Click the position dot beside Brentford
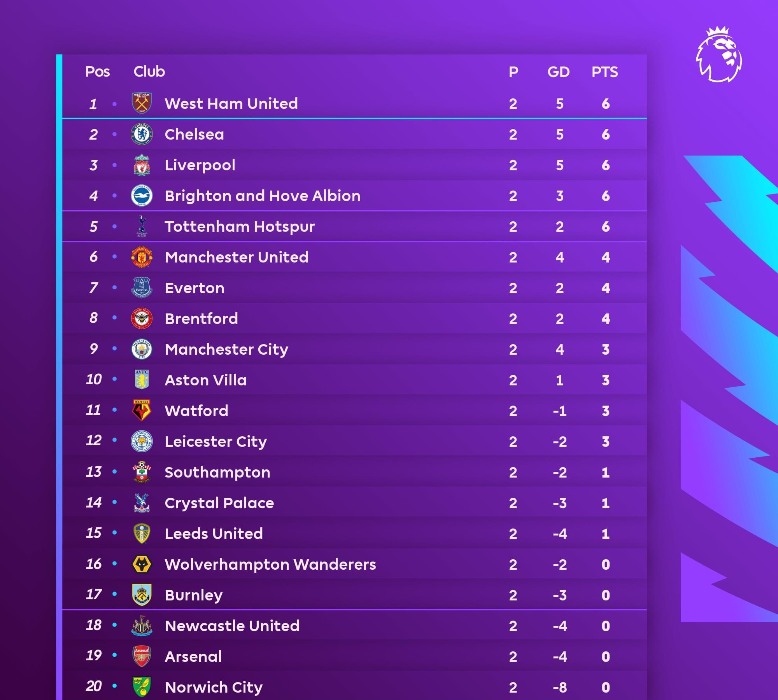The image size is (778, 700). click(114, 318)
